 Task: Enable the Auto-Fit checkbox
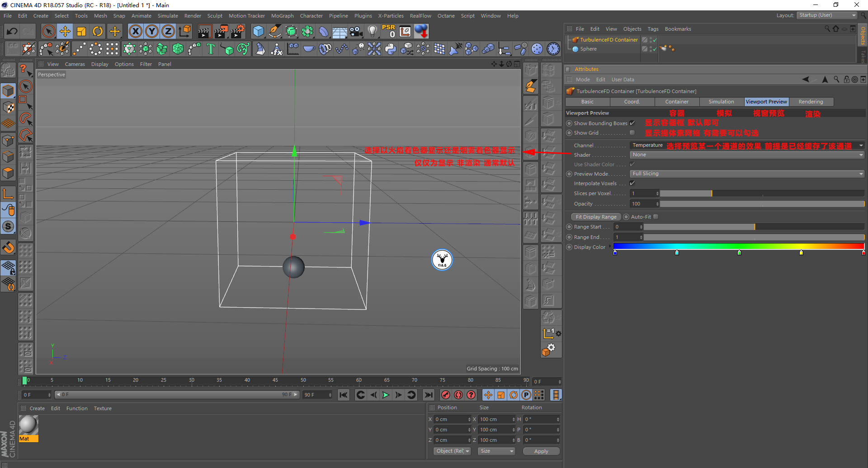click(x=656, y=217)
